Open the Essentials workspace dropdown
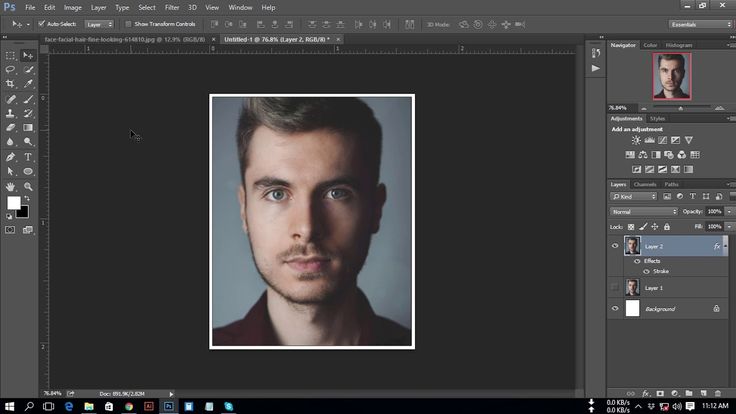 coord(701,24)
